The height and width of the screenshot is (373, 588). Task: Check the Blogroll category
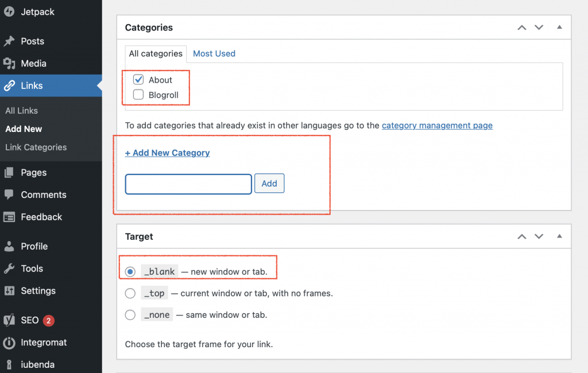(x=137, y=94)
